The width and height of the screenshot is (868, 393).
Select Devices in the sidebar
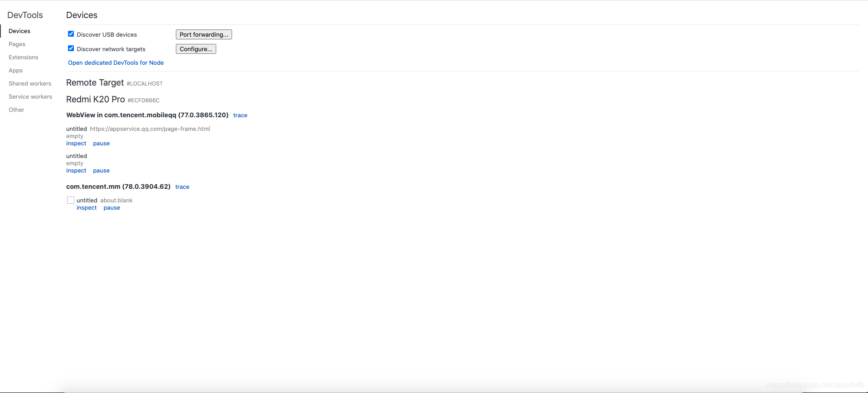click(19, 31)
